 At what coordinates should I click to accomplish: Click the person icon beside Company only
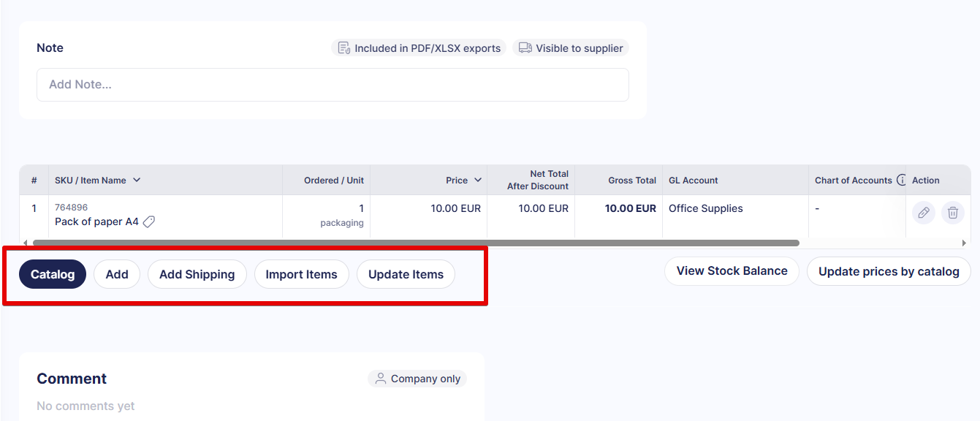tap(380, 379)
